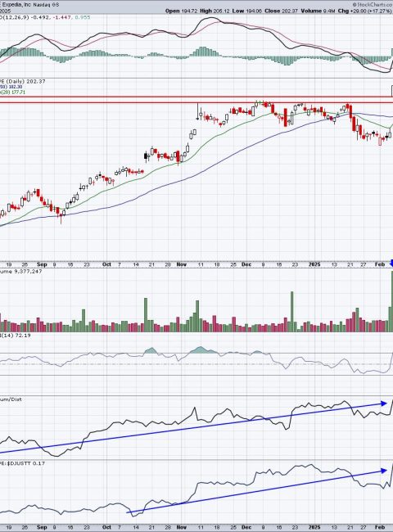Click the 177.71 moving average legend

(x=13, y=92)
